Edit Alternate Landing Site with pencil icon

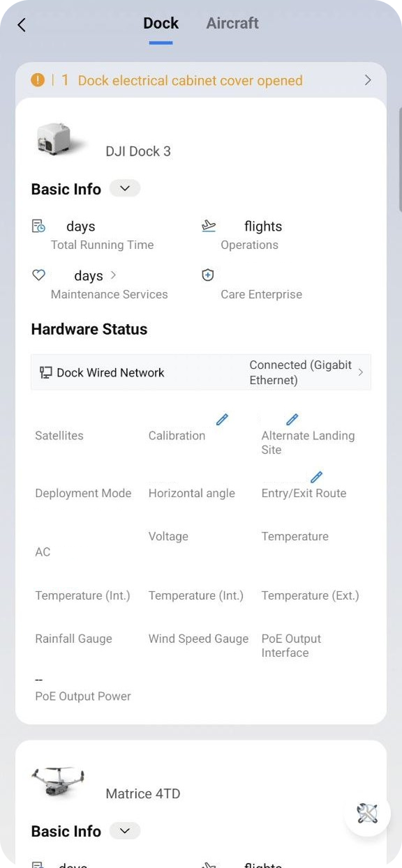click(292, 419)
